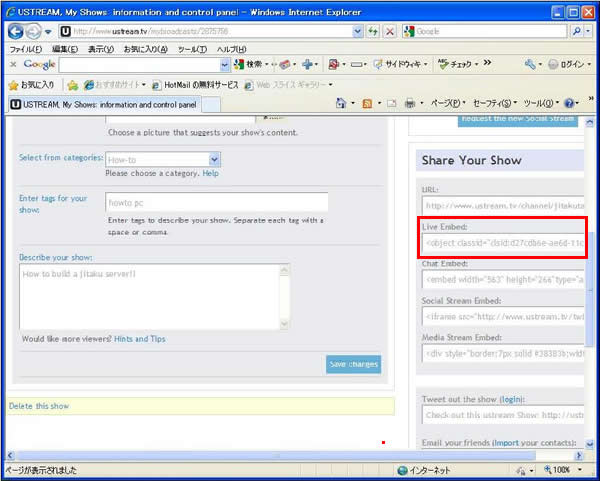The image size is (600, 481).
Task: Click the Share Your Show URL field
Action: coord(503,206)
